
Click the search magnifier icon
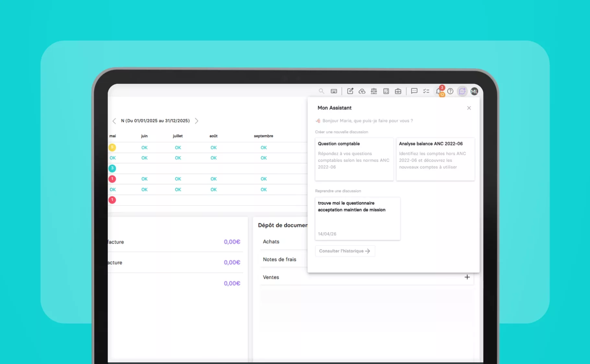point(321,91)
